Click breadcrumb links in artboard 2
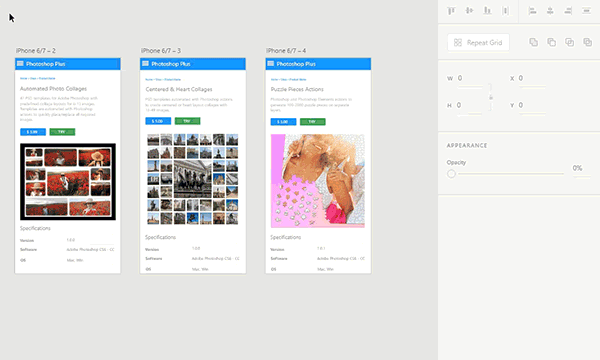This screenshot has height=360, width=600. [x=38, y=78]
